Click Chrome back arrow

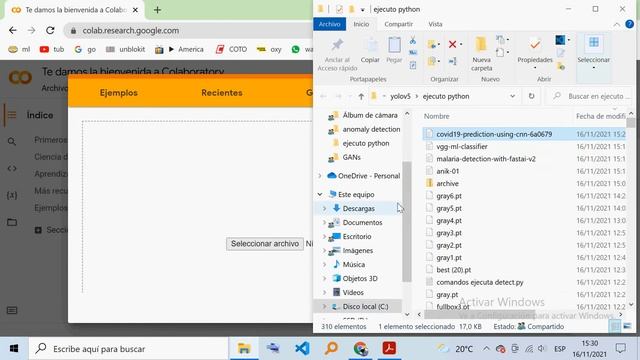coord(13,30)
